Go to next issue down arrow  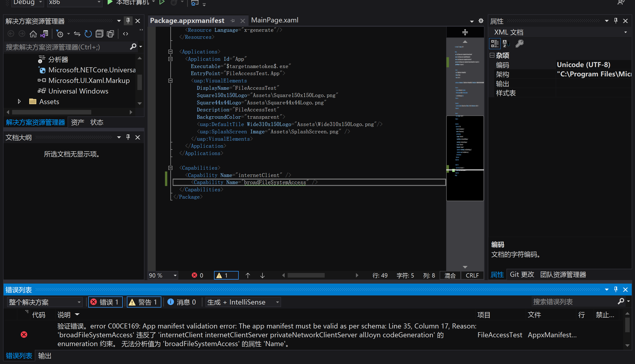click(262, 275)
